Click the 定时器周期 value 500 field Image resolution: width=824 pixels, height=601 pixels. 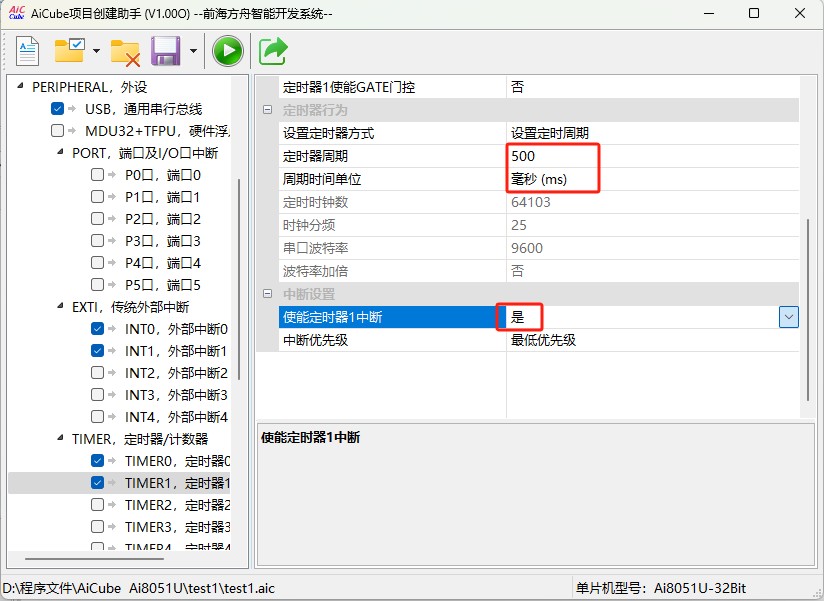tap(652, 156)
